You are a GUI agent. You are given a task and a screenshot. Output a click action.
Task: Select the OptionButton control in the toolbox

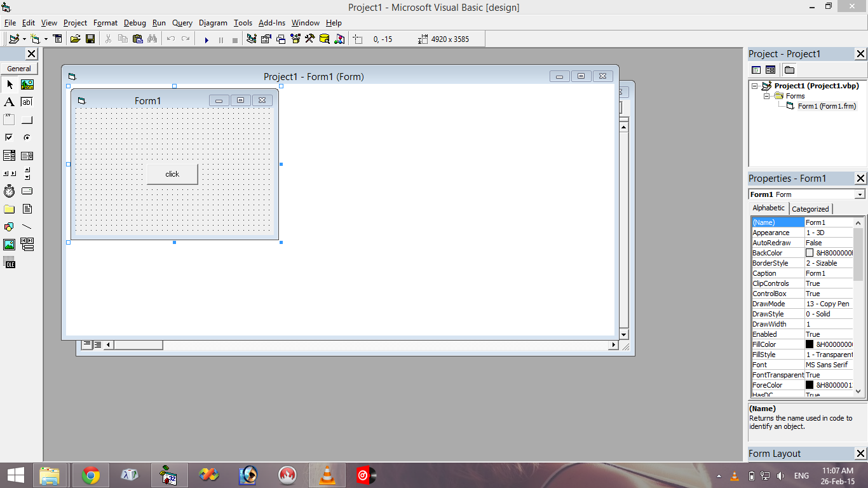tap(27, 138)
